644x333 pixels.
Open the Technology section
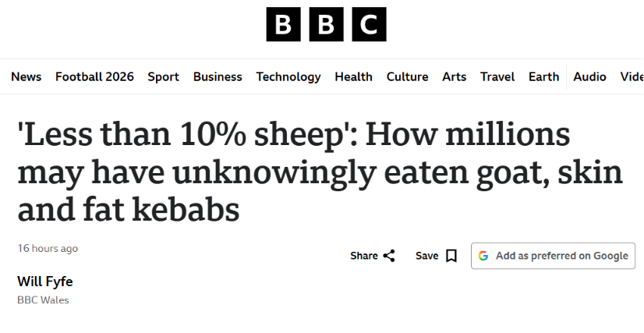[288, 76]
